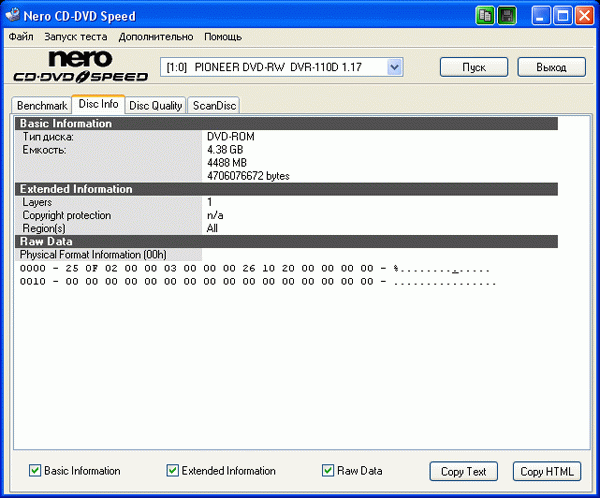This screenshot has height=498, width=600.
Task: Click the Basic Information section header
Action: (x=286, y=124)
